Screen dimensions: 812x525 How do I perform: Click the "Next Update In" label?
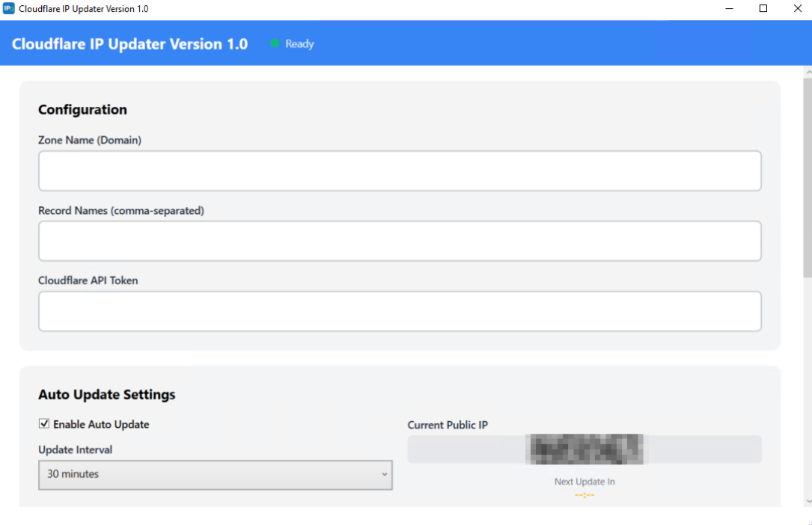point(584,482)
